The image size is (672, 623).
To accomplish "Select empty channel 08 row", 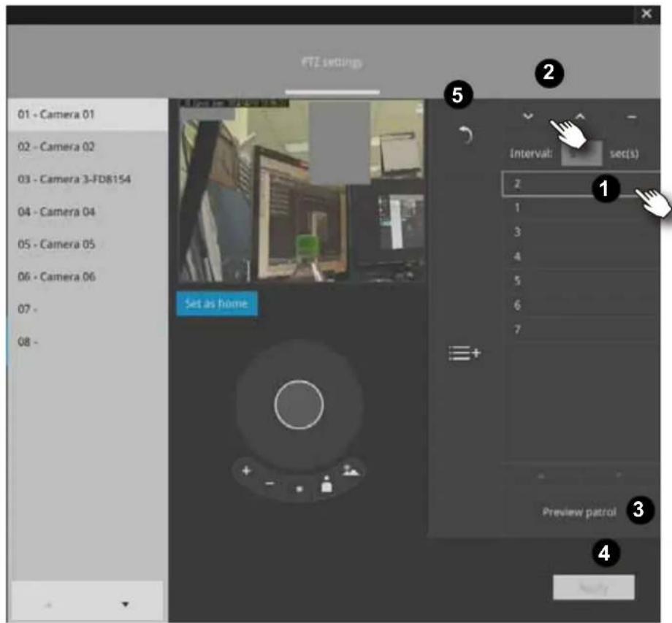I will pos(88,342).
